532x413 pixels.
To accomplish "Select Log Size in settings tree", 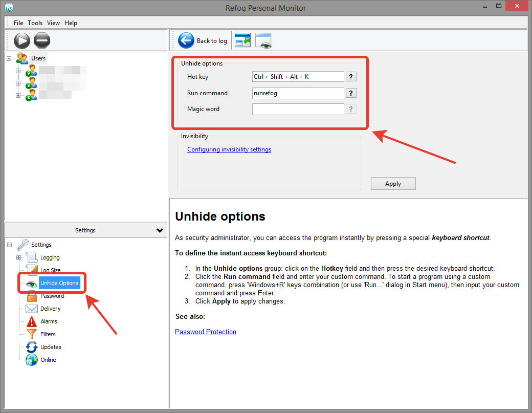I will click(x=51, y=270).
